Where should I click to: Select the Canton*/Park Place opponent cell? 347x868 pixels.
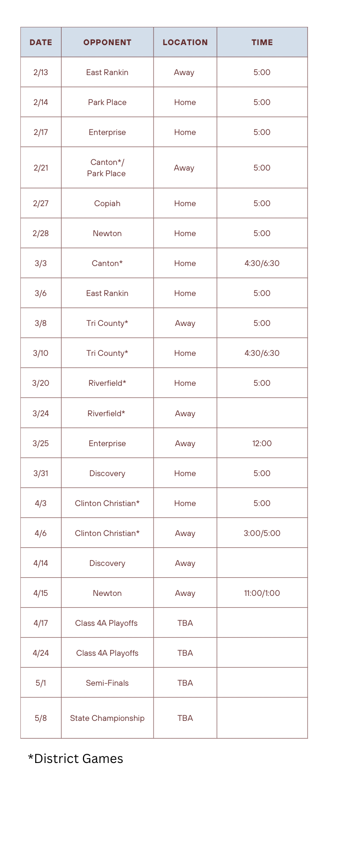pos(107,168)
